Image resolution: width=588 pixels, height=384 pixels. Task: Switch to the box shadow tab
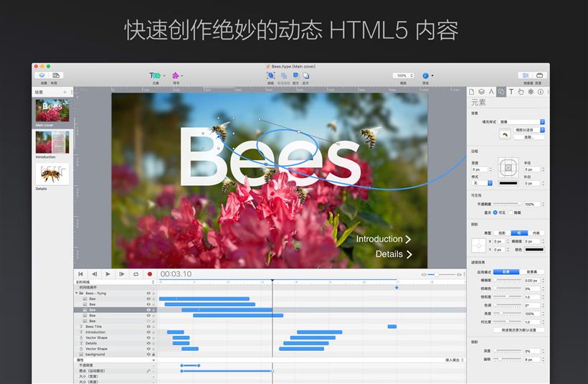[518, 233]
